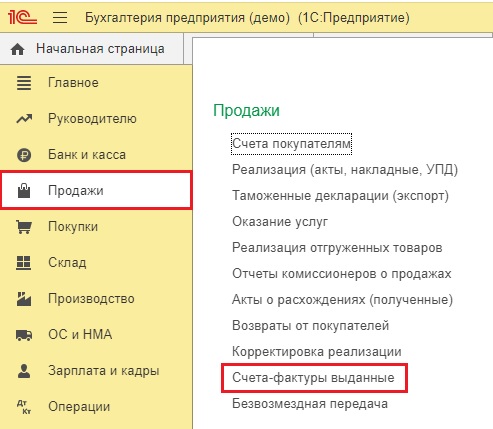Open Безвозмездная передача link
This screenshot has width=493, height=429.
[310, 404]
